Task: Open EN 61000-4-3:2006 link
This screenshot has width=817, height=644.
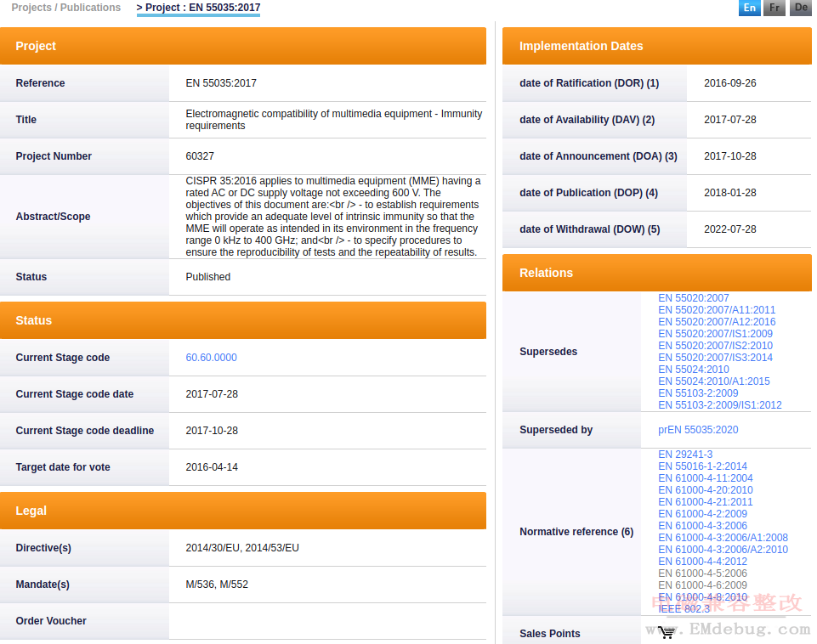Action: pyautogui.click(x=702, y=526)
